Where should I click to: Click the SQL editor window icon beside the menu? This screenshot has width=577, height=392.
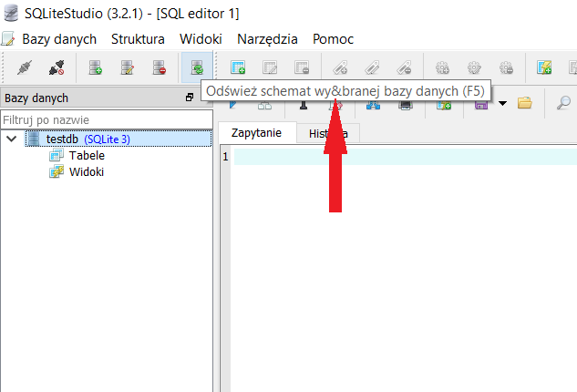click(x=7, y=39)
